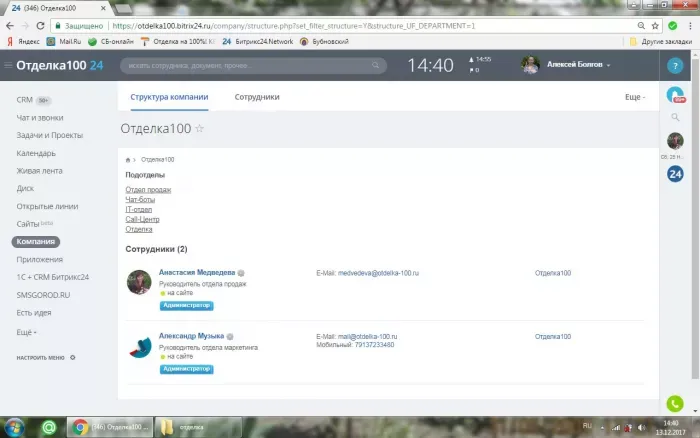The image size is (700, 438).
Task: Click mobile number 79137233480
Action: click(375, 345)
